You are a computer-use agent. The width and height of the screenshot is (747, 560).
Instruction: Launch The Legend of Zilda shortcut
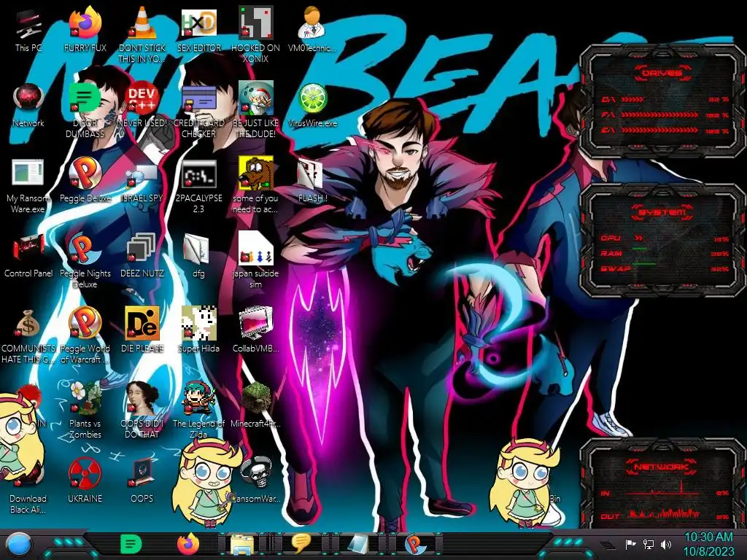pos(198,411)
